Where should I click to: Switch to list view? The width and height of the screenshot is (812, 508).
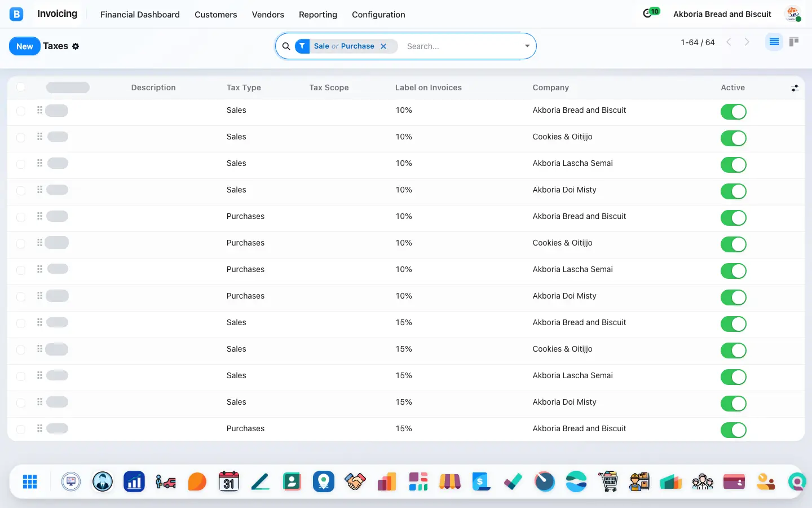774,42
